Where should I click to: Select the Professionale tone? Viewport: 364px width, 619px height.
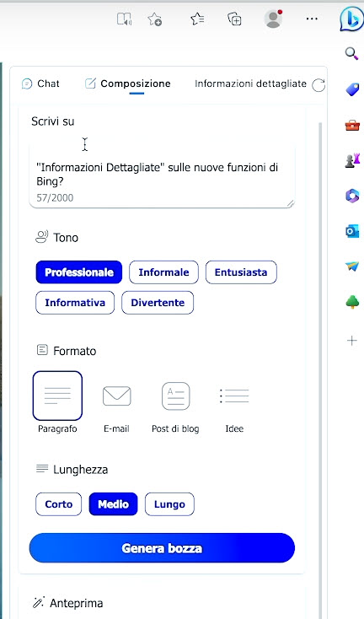79,272
